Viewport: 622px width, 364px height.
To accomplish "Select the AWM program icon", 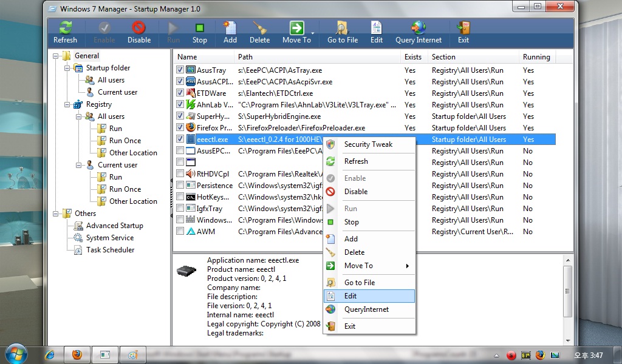I will [191, 231].
